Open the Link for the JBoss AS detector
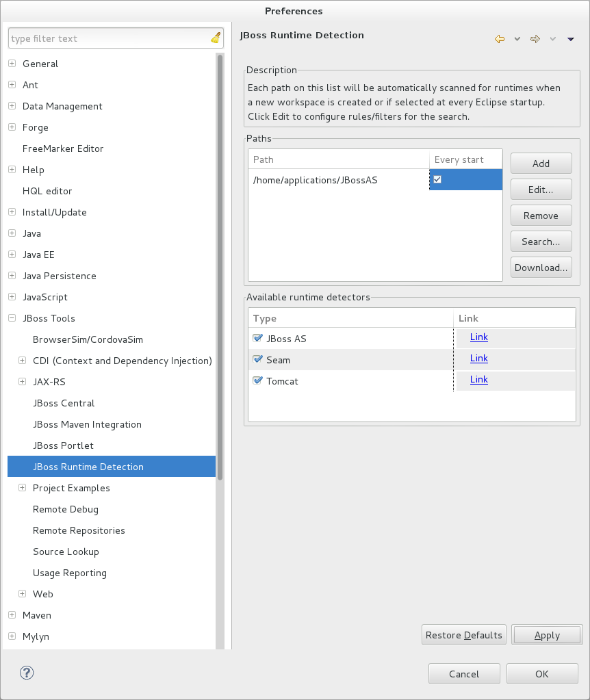Image resolution: width=590 pixels, height=700 pixels. pyautogui.click(x=478, y=337)
